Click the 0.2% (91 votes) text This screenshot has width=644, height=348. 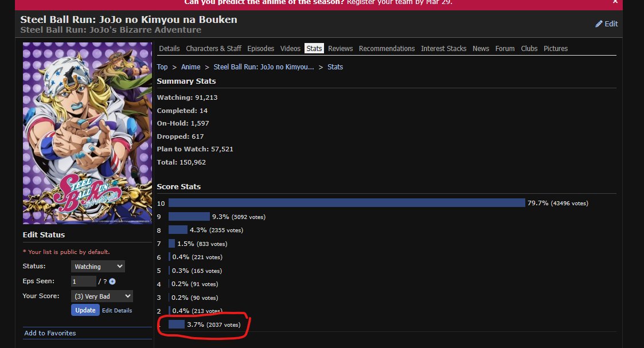pyautogui.click(x=194, y=284)
